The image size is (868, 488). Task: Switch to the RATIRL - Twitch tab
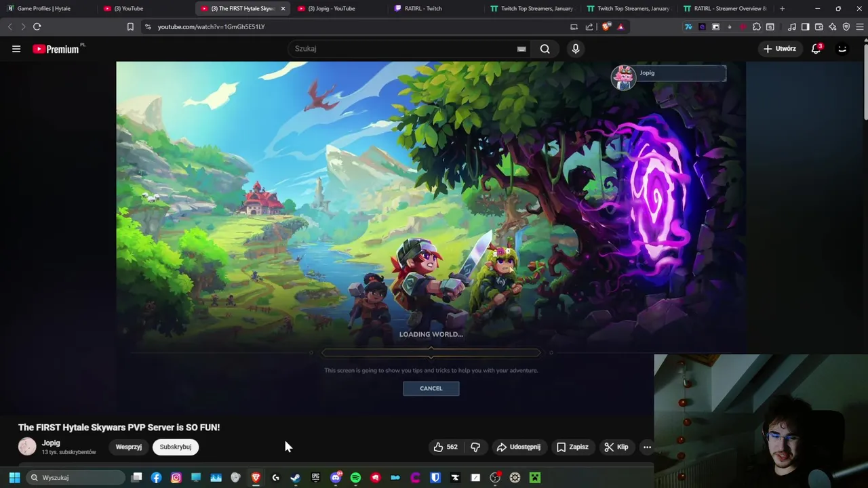(x=437, y=8)
